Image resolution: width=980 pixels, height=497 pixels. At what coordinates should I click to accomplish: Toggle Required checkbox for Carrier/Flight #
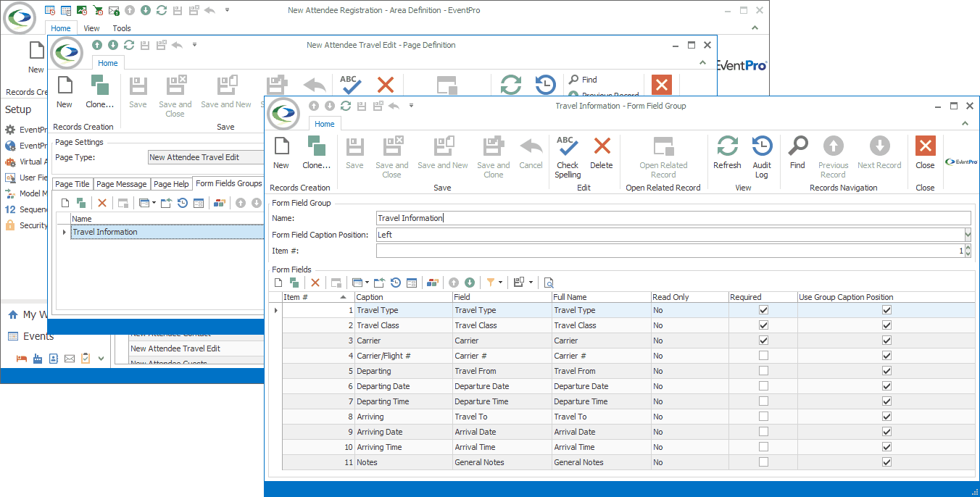click(x=763, y=356)
